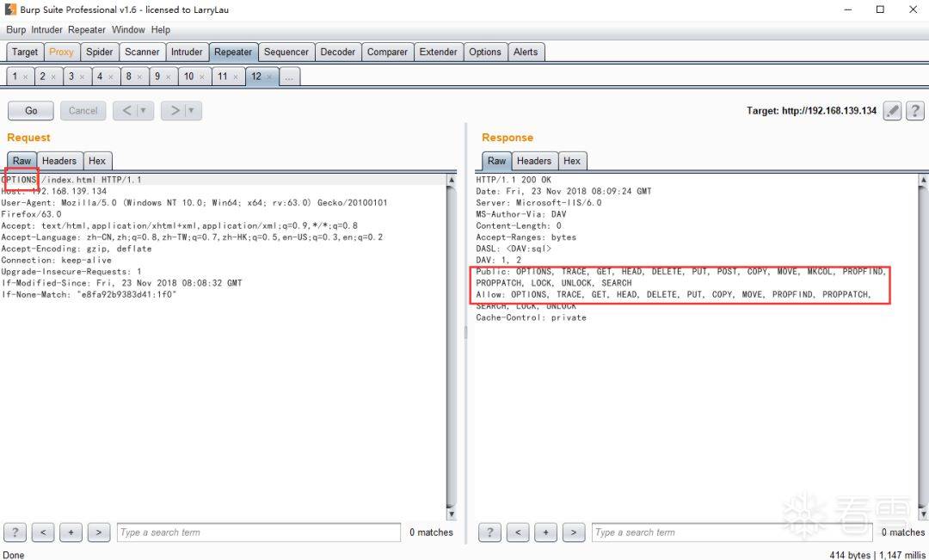Click response pane scrollbar up arrow
The image size is (929, 560).
tap(923, 180)
